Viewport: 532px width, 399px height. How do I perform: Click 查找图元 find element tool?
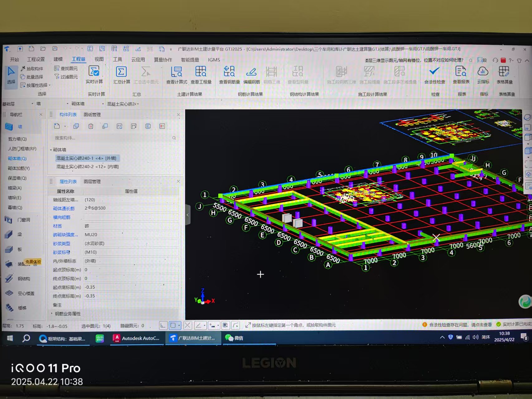coord(66,68)
